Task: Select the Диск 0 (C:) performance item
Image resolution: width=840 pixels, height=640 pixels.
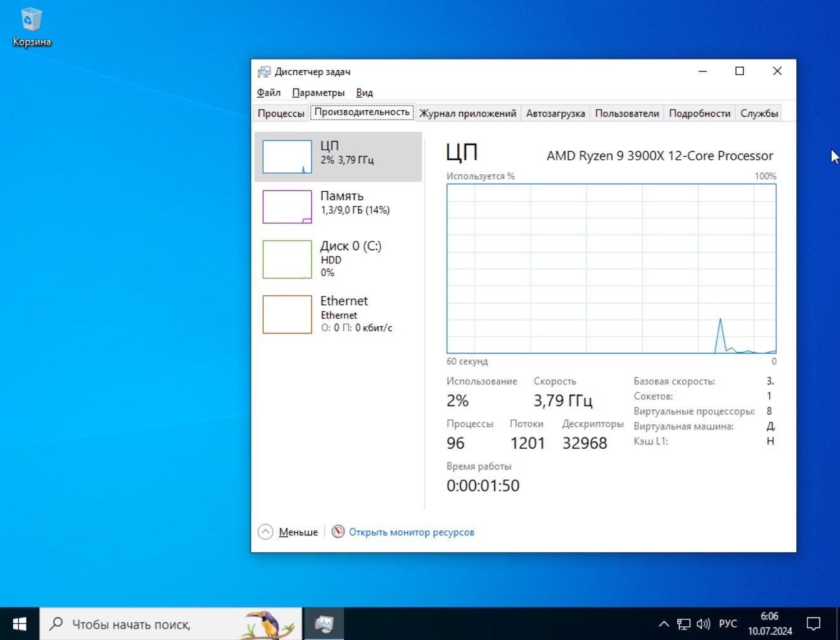Action: [338, 259]
